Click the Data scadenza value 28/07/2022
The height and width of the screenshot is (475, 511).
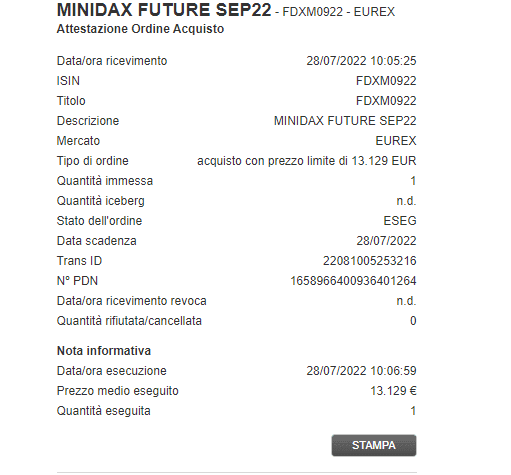tap(386, 241)
